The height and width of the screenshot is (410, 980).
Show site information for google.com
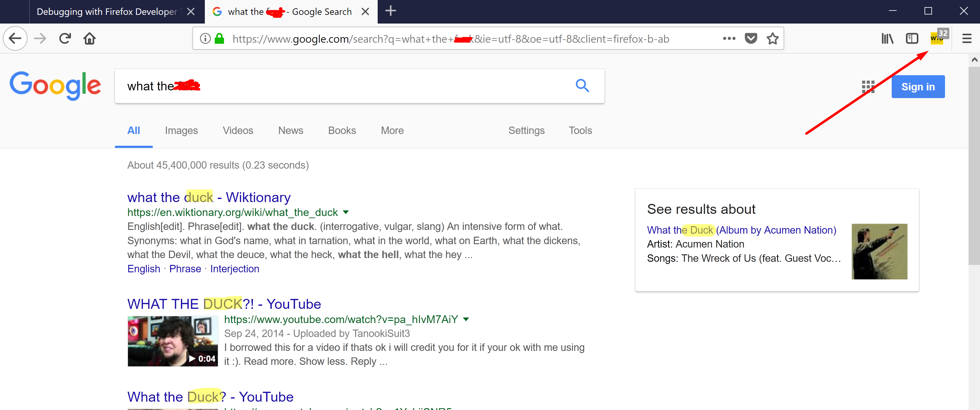205,38
